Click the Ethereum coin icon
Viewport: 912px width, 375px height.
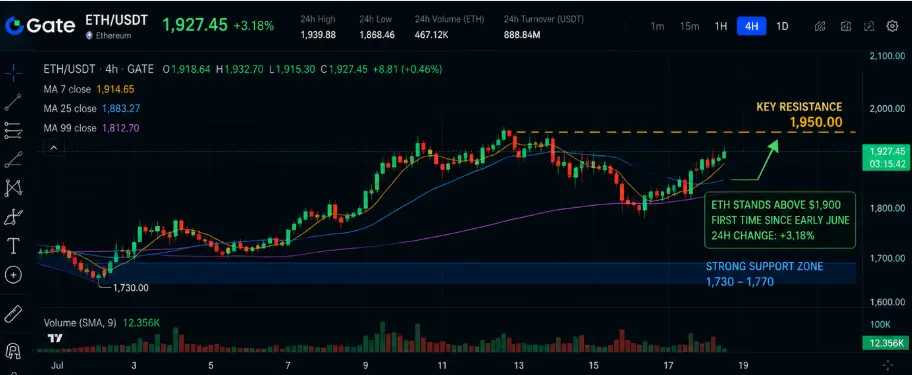click(89, 35)
